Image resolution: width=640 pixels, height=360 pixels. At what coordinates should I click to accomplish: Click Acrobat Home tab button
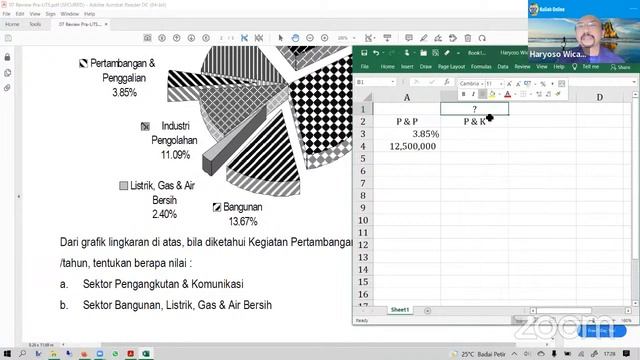point(12,24)
